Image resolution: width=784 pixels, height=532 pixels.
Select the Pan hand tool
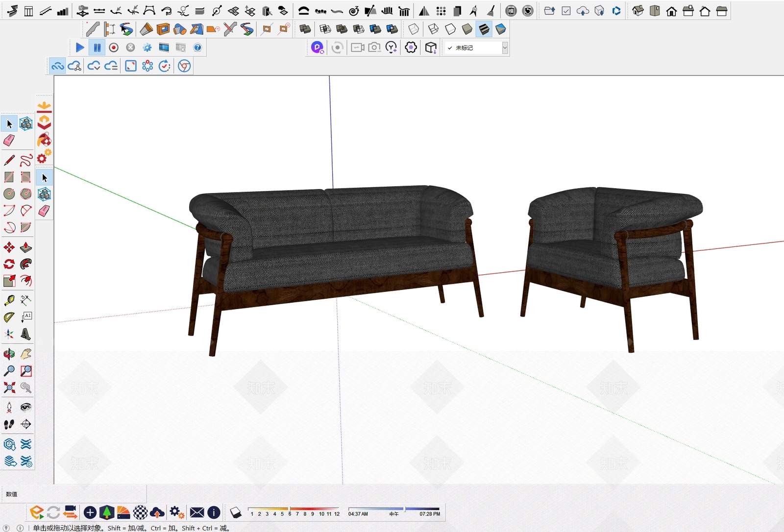pyautogui.click(x=26, y=354)
